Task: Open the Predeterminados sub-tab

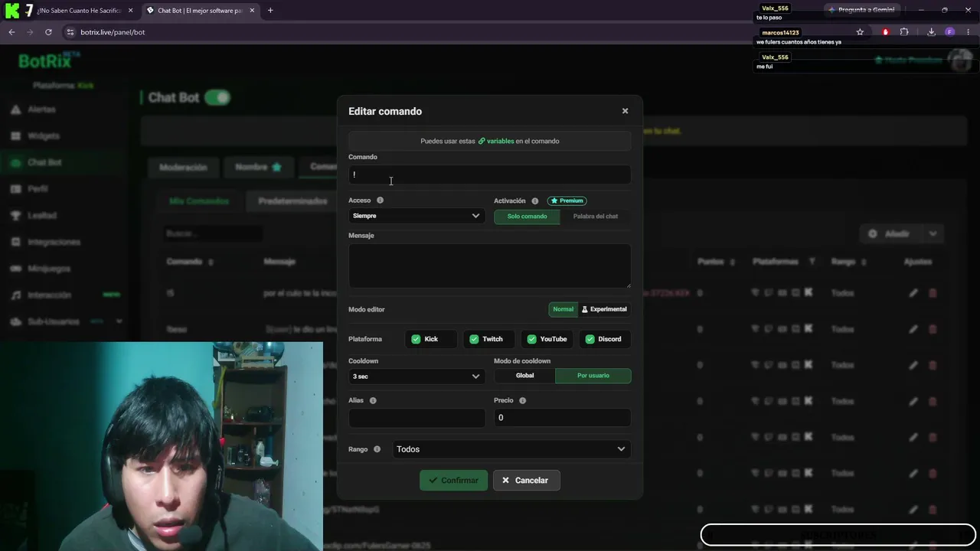Action: 292,201
